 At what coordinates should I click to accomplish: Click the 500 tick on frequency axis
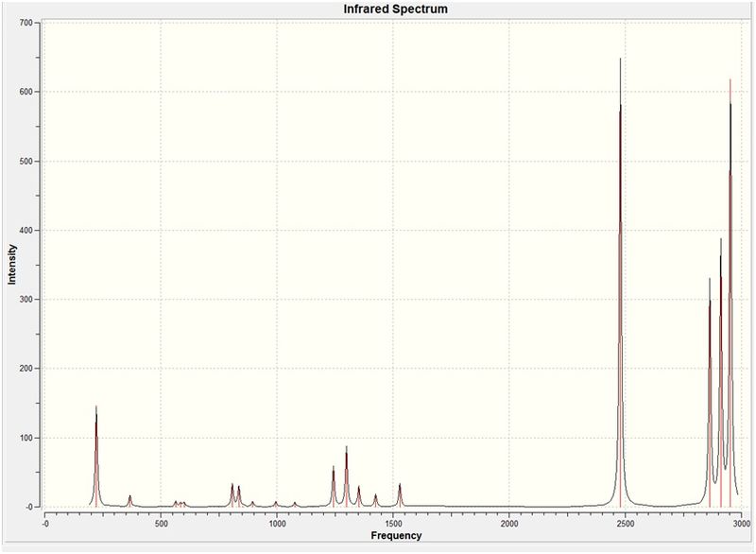[161, 524]
